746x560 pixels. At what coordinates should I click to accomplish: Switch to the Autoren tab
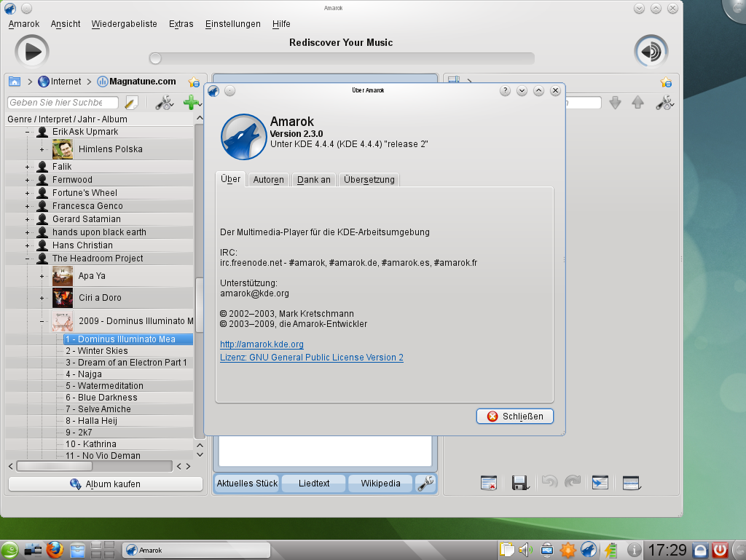tap(269, 180)
